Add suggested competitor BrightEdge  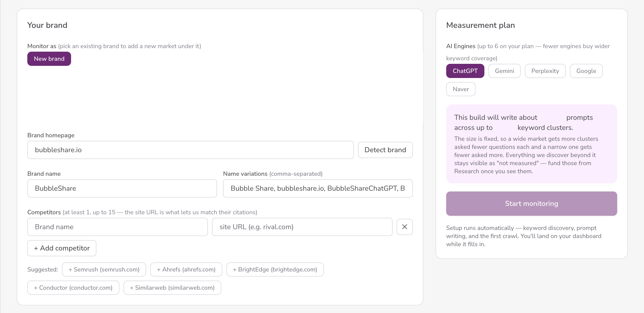(275, 269)
